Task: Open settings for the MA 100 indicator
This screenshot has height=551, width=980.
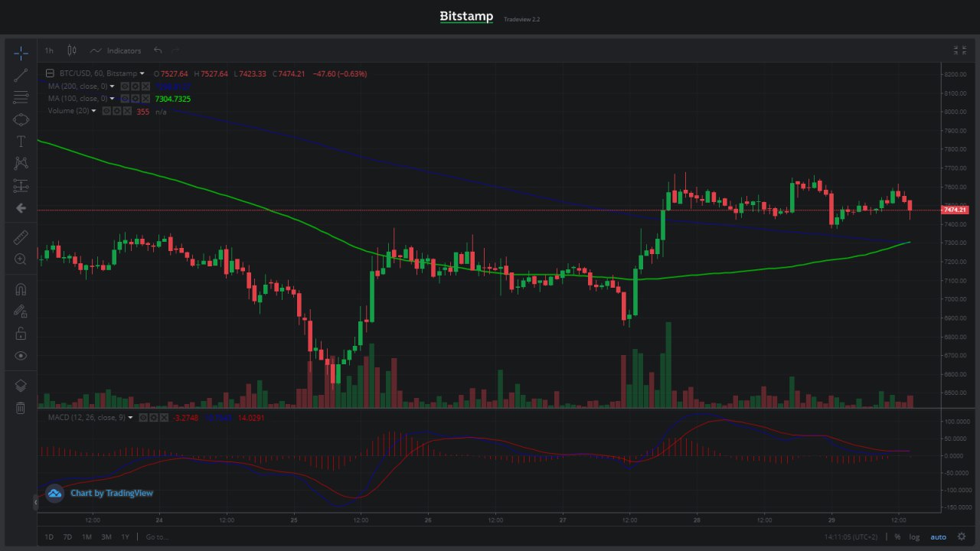Action: point(135,99)
